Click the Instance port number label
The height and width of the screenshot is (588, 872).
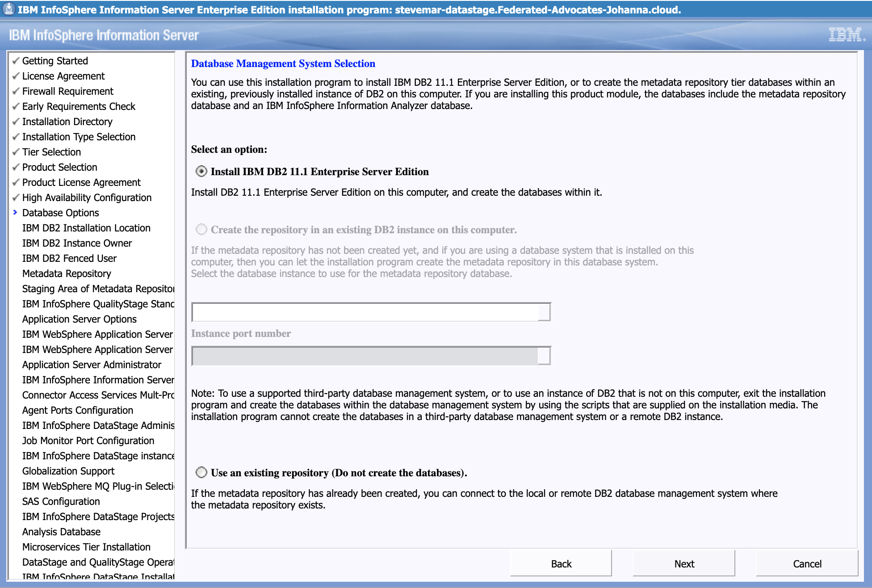(x=241, y=333)
